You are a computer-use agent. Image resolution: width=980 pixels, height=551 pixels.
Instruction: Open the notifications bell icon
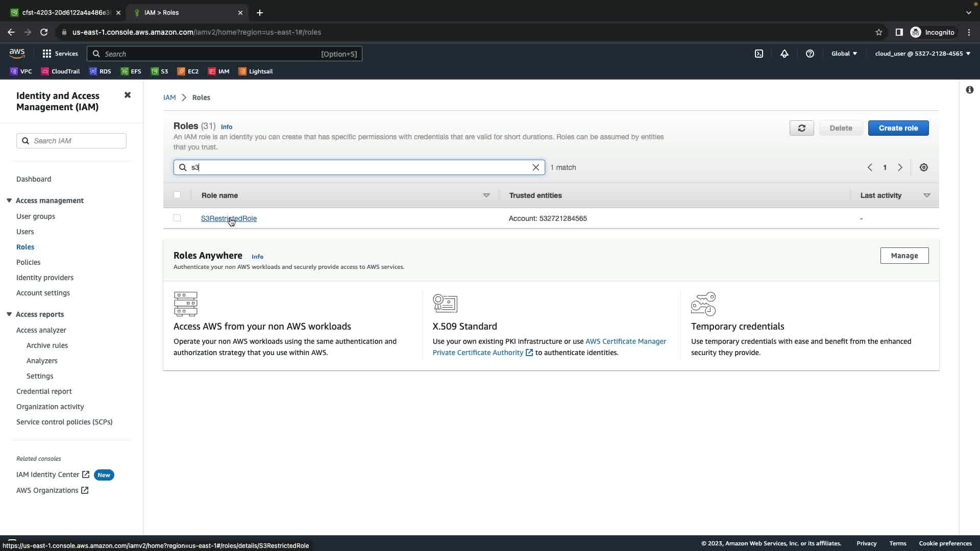pyautogui.click(x=785, y=54)
